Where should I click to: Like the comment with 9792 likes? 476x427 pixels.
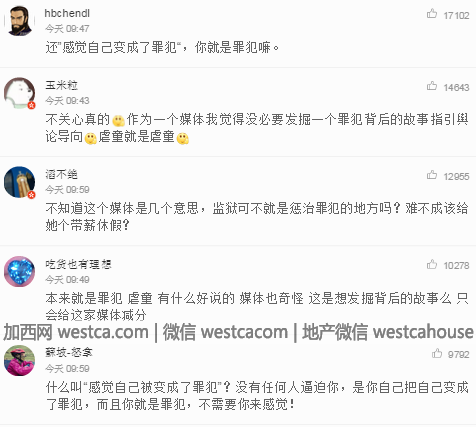point(437,353)
